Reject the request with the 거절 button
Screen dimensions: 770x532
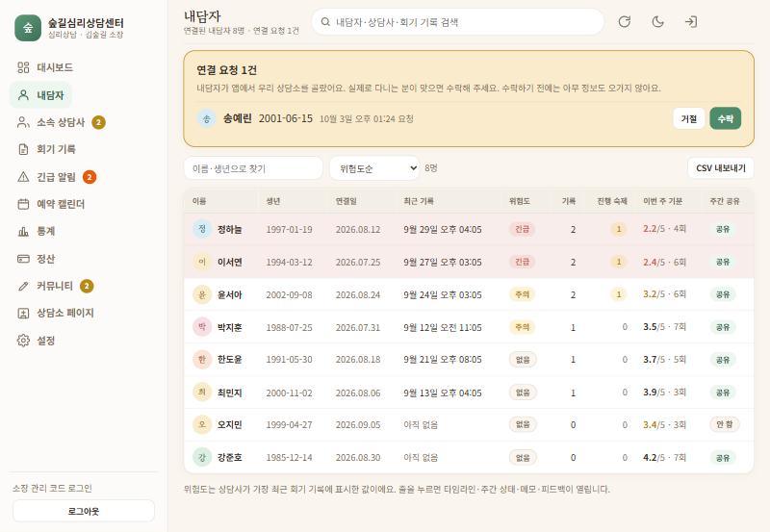(689, 118)
